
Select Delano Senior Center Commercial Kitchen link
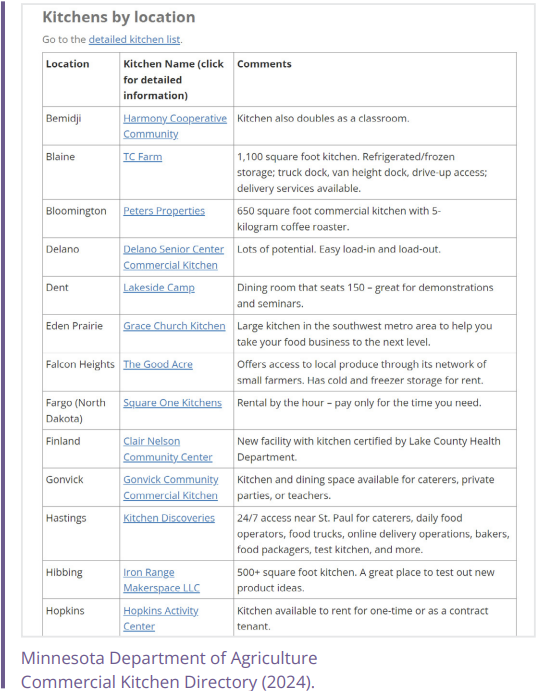click(x=174, y=257)
